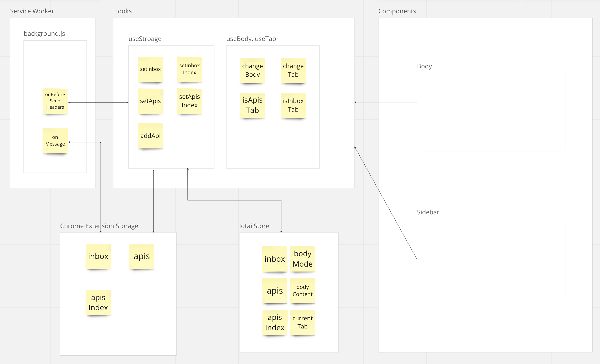Select the setInbox sticky note
This screenshot has width=600, height=364.
[x=150, y=69]
